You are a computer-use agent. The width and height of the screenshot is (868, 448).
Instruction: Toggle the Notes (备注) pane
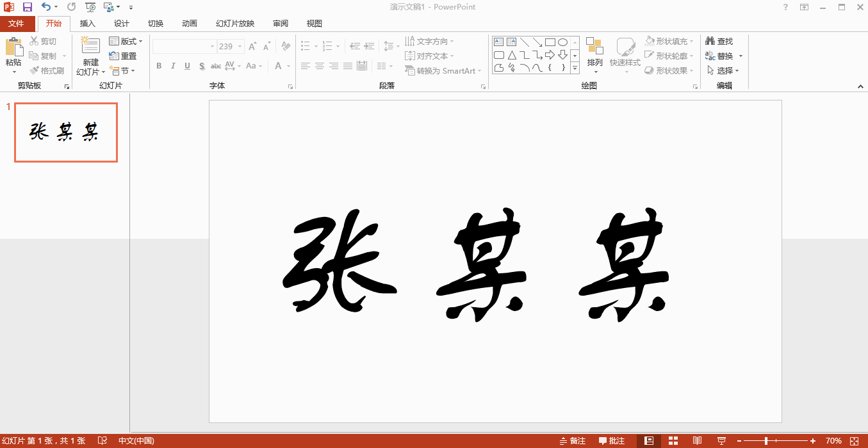tap(572, 441)
